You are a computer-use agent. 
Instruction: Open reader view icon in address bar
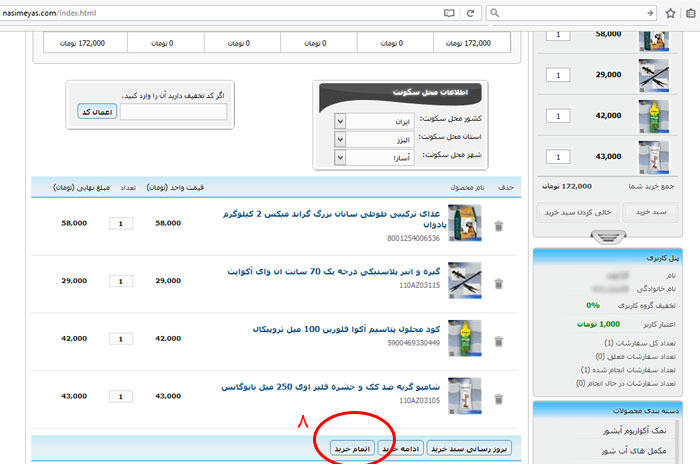tap(449, 13)
